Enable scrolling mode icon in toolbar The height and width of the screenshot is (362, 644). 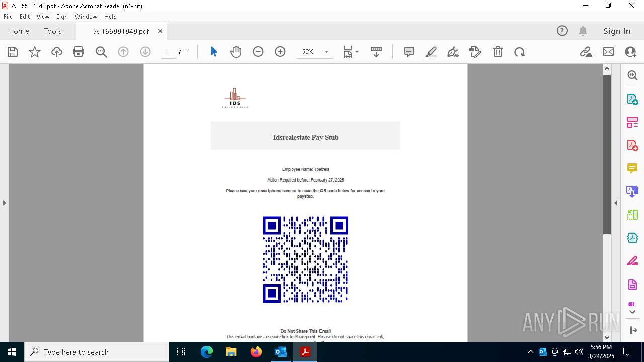click(376, 52)
